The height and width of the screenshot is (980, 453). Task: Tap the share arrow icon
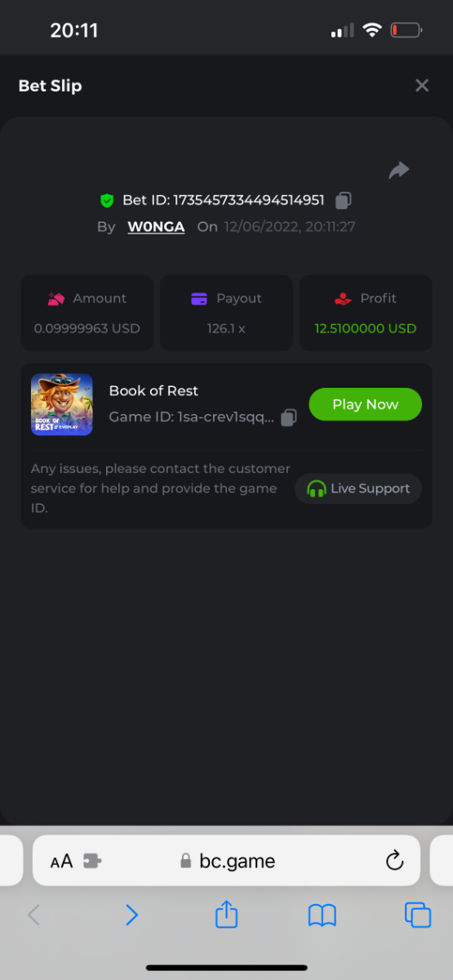point(398,170)
